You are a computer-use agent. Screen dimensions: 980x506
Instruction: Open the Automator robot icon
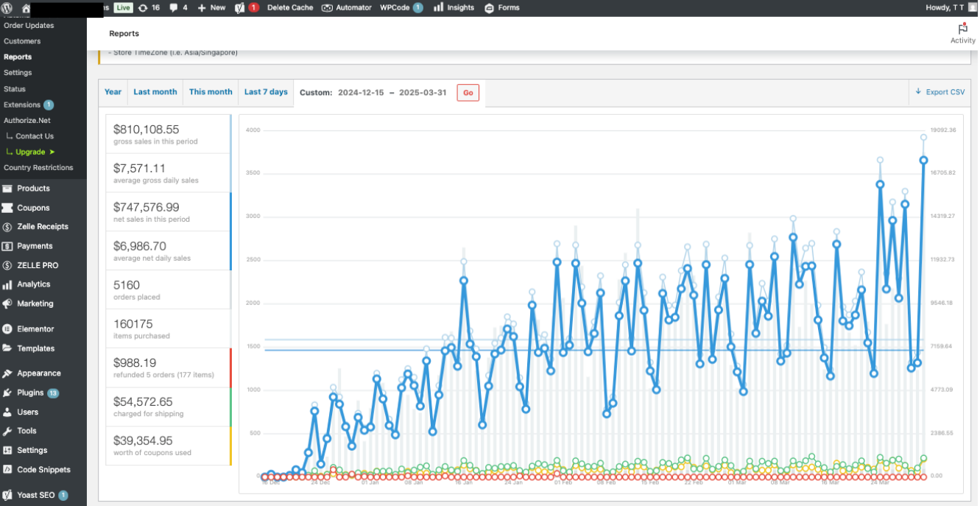[x=328, y=7]
